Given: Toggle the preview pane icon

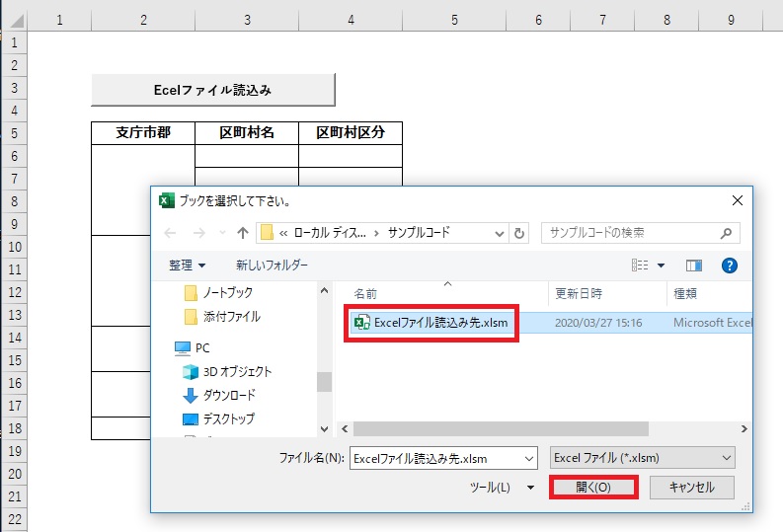Looking at the screenshot, I should tap(693, 266).
